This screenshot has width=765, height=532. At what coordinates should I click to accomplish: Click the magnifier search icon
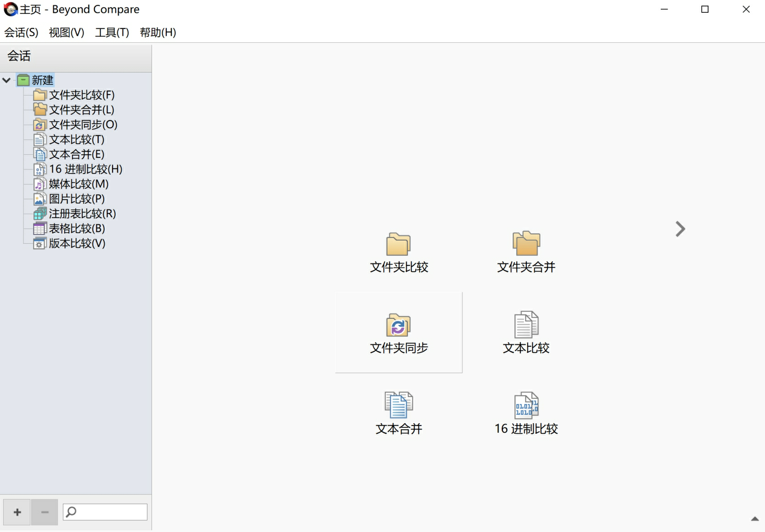(71, 512)
